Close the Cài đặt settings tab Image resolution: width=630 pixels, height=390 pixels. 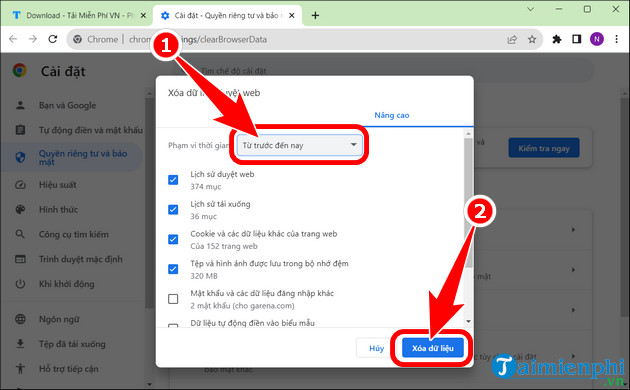[x=292, y=15]
